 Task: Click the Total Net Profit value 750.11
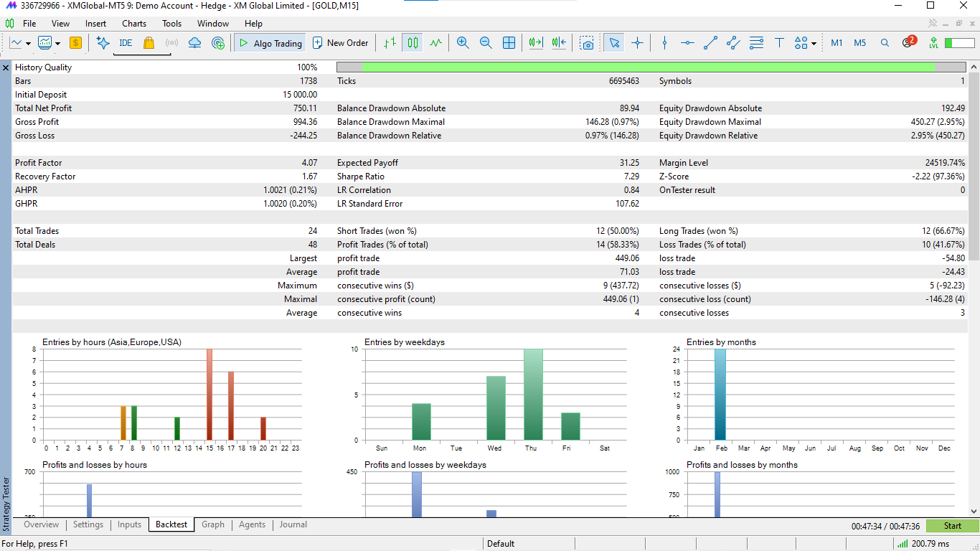tap(304, 108)
